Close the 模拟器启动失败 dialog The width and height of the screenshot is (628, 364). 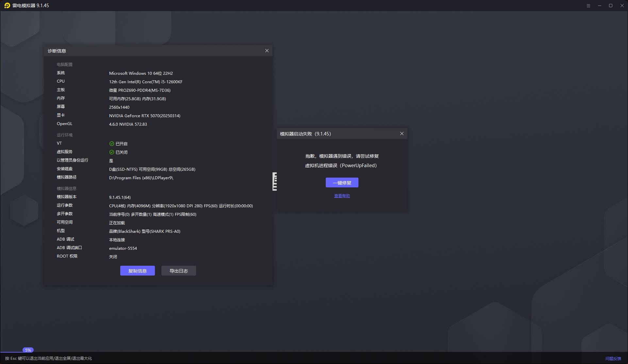click(402, 134)
